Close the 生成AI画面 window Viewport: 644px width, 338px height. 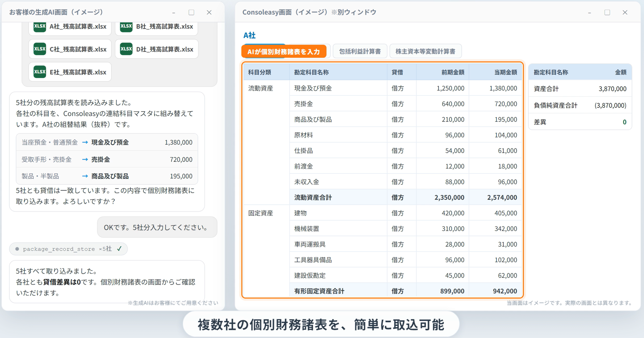pyautogui.click(x=209, y=12)
